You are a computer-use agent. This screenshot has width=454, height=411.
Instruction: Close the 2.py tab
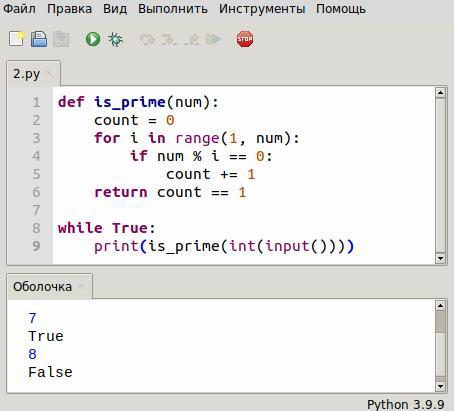[x=49, y=73]
